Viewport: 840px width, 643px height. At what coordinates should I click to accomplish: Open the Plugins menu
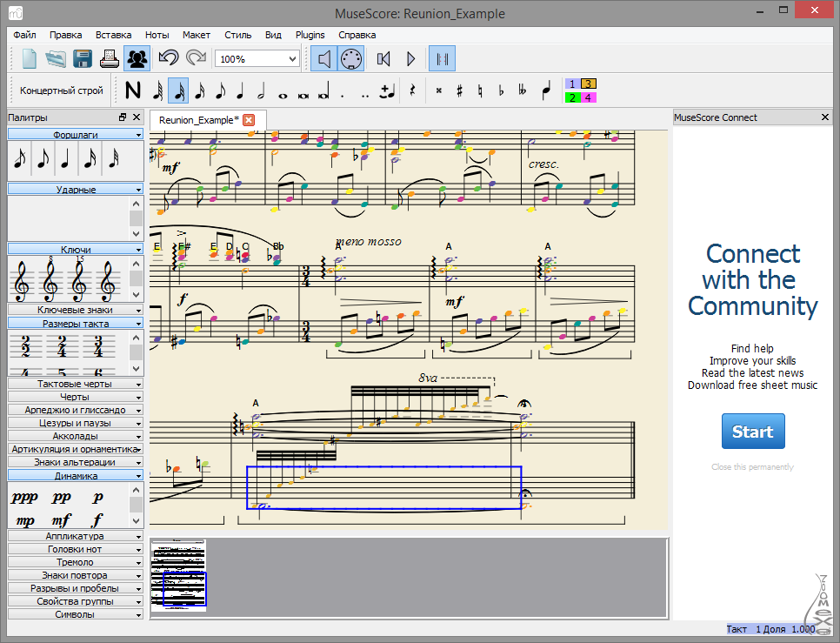click(x=310, y=35)
